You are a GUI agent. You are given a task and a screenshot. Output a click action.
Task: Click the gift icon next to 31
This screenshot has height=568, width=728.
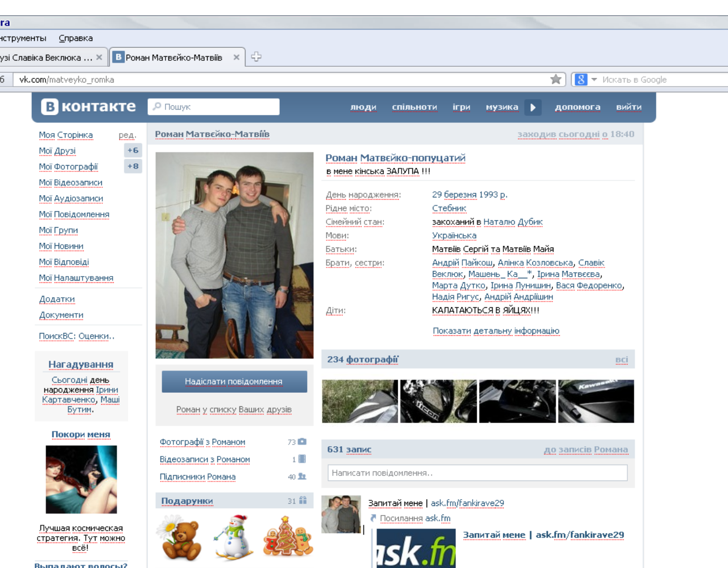303,501
